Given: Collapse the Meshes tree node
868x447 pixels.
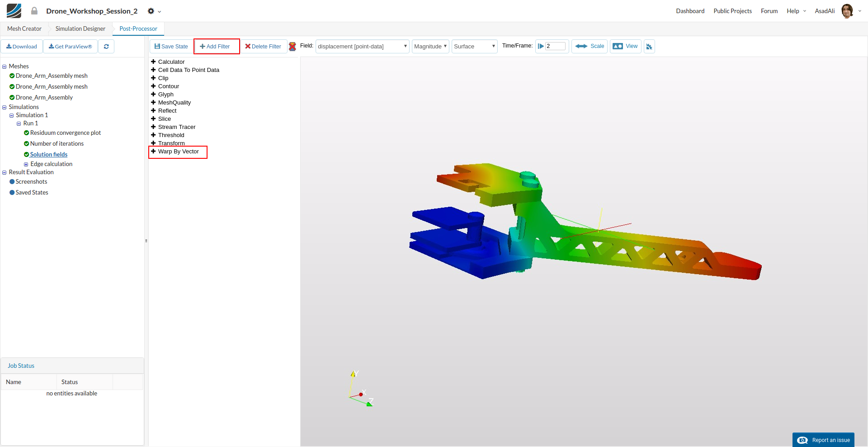Looking at the screenshot, I should point(5,67).
